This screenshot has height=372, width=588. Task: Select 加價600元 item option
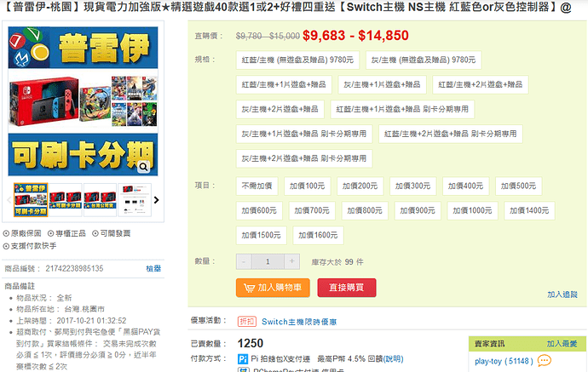coord(259,211)
